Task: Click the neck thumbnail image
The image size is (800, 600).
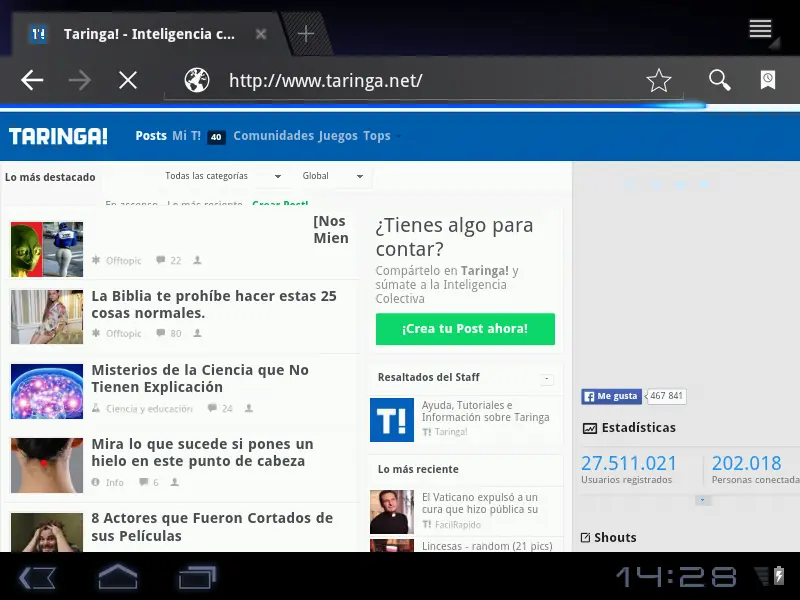Action: click(x=47, y=465)
